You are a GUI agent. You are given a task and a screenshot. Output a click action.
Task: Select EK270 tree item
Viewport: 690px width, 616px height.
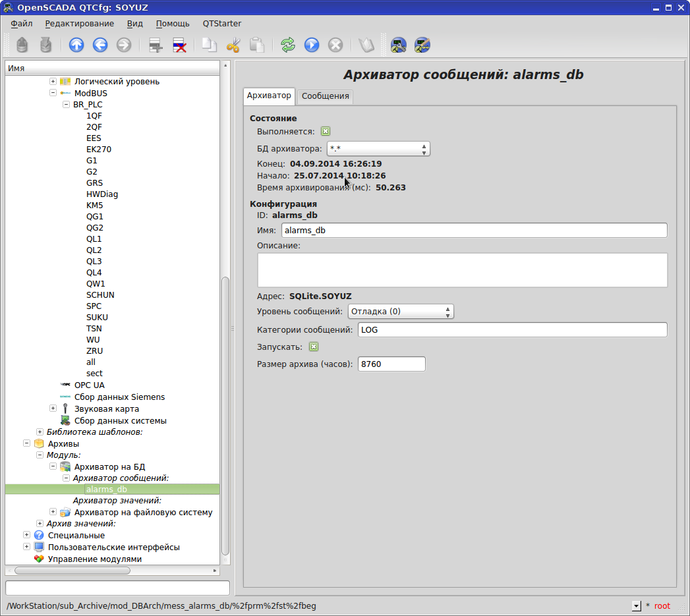tap(99, 149)
